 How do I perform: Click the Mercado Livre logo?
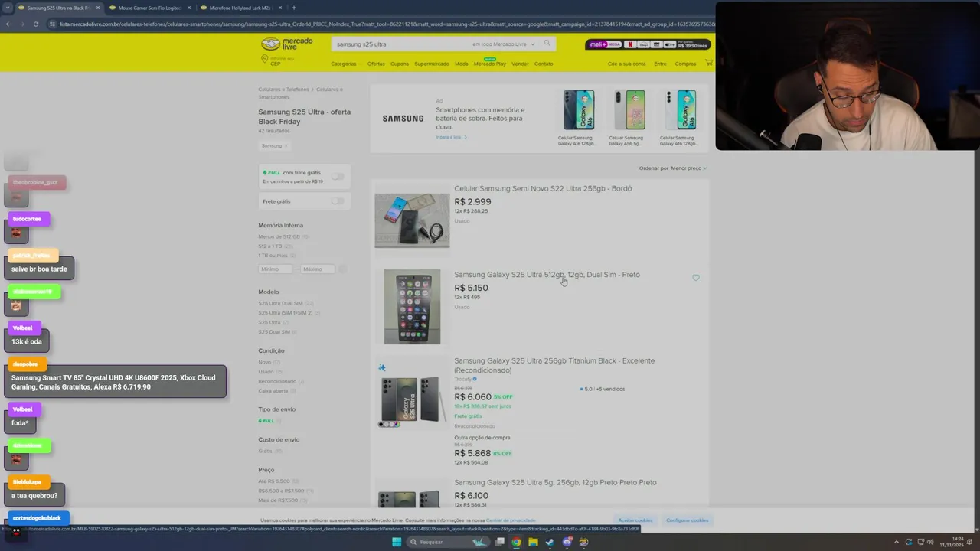[x=286, y=44]
